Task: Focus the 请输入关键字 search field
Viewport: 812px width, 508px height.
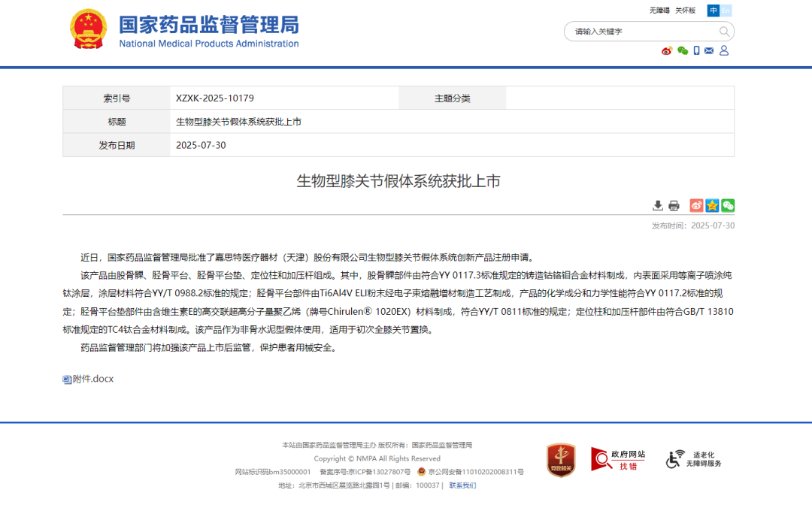Action: coord(642,32)
